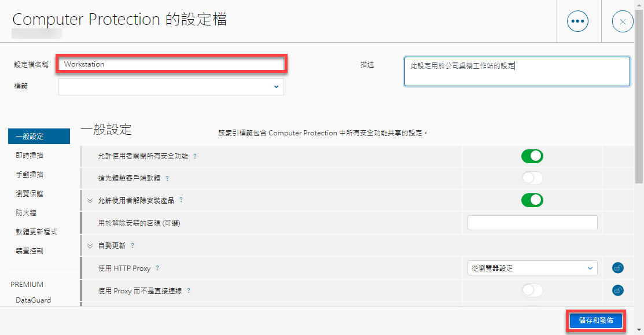
Task: Click the 儲存和發佈 button
Action: [x=595, y=321]
